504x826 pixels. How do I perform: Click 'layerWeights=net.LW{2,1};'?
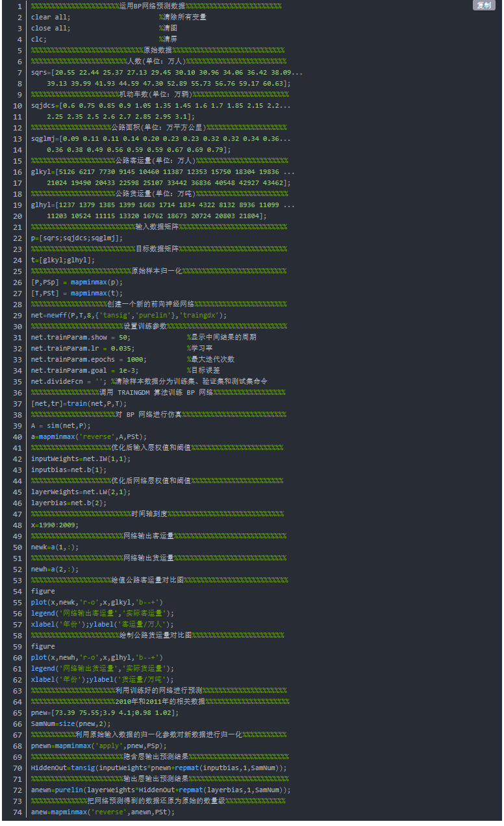click(81, 492)
